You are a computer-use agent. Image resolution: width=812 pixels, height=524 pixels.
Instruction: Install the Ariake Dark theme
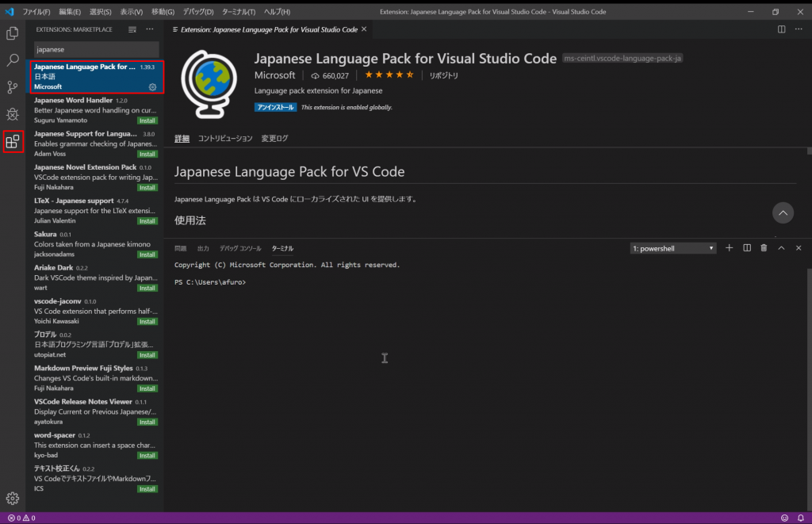(147, 288)
